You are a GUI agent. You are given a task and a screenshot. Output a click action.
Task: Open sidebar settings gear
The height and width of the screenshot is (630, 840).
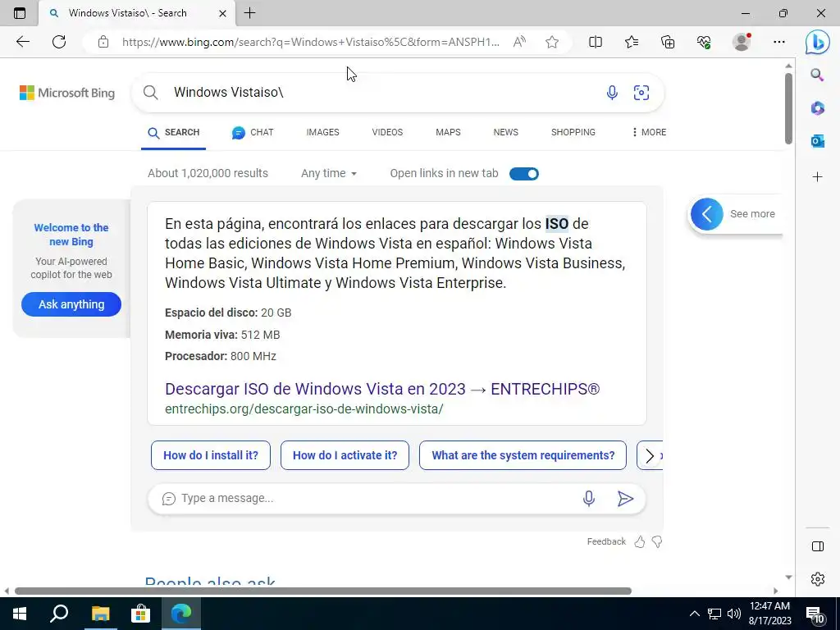coord(818,579)
